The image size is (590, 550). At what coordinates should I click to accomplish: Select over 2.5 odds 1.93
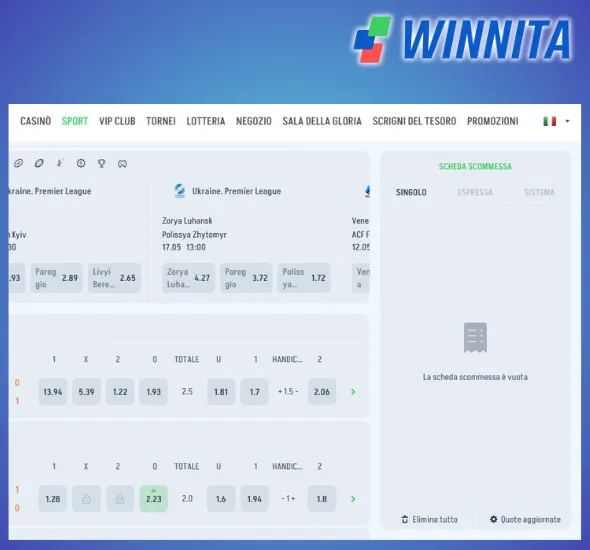click(x=154, y=392)
